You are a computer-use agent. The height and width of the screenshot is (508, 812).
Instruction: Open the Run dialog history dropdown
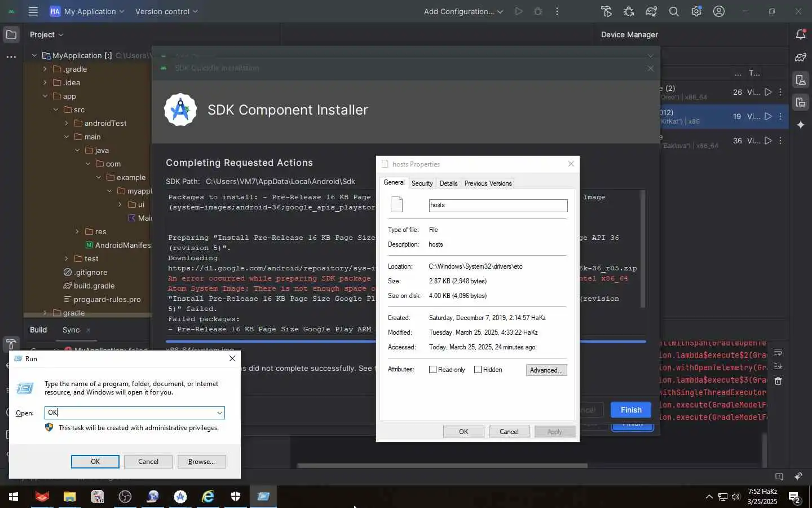point(219,413)
